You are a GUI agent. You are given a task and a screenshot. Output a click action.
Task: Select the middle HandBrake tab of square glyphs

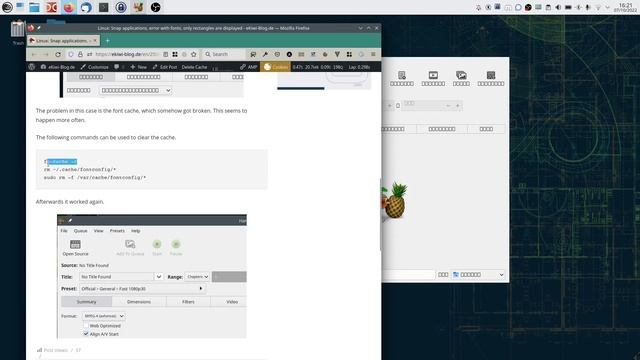tap(442, 129)
